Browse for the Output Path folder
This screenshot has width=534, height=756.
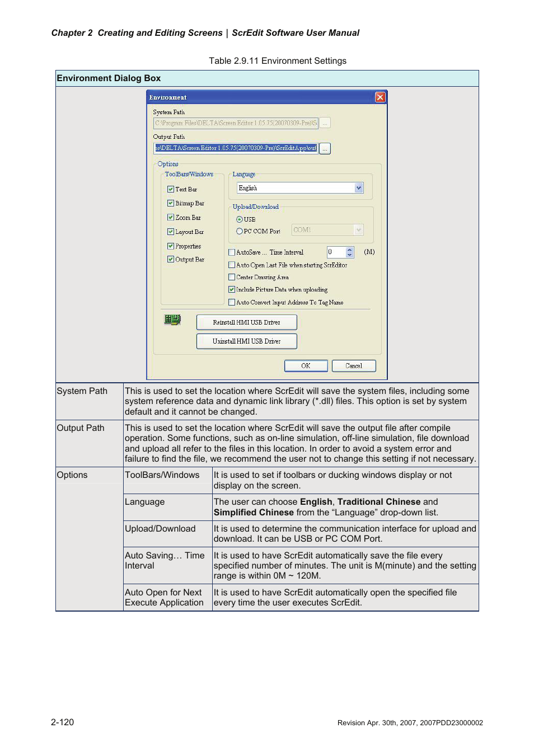pos(325,148)
